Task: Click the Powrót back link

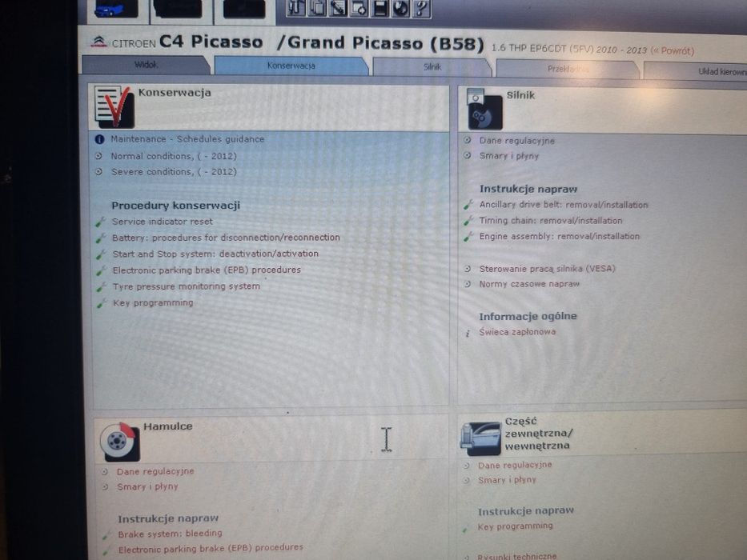Action: click(x=673, y=50)
